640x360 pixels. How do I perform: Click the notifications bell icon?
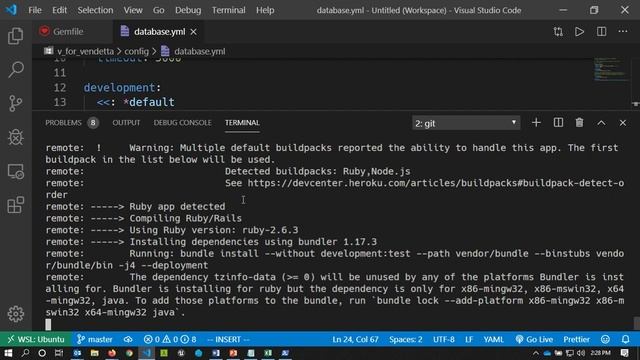pyautogui.click(x=625, y=339)
